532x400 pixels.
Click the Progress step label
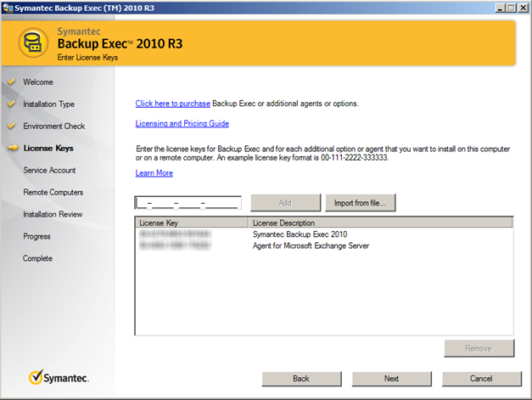point(36,236)
